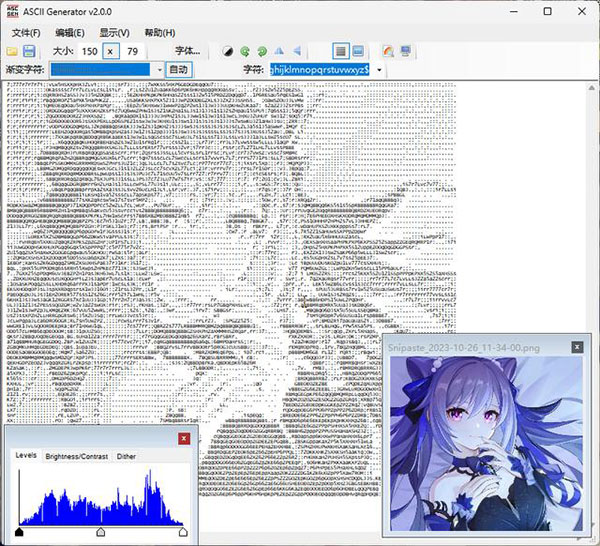
Task: Click the save floppy disk icon
Action: pyautogui.click(x=30, y=51)
